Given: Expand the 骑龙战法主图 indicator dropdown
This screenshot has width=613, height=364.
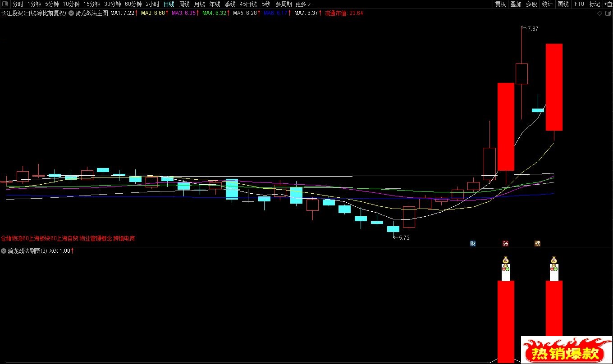Looking at the screenshot, I should [71, 13].
